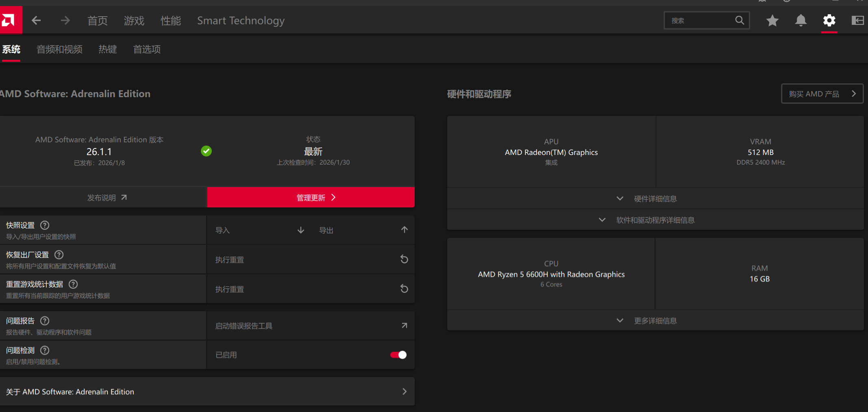Screen dimensions: 868x412
Task: Click the 16 GB RAM value
Action: pyautogui.click(x=760, y=279)
